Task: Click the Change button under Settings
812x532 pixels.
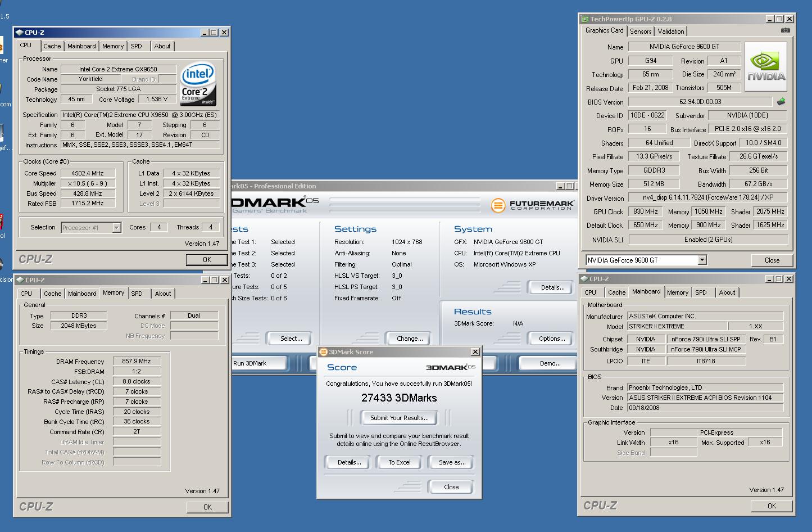Action: click(x=410, y=339)
